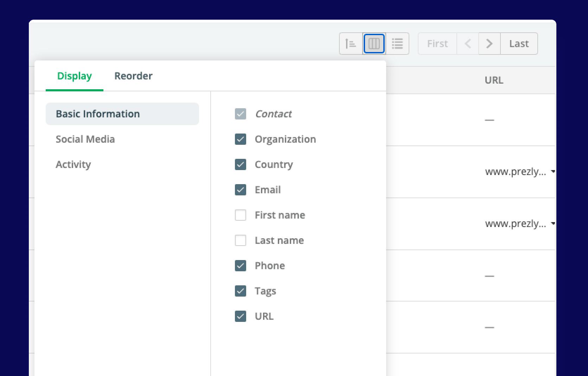Switch to the Display tab
Viewport: 588px width, 376px height.
point(75,76)
